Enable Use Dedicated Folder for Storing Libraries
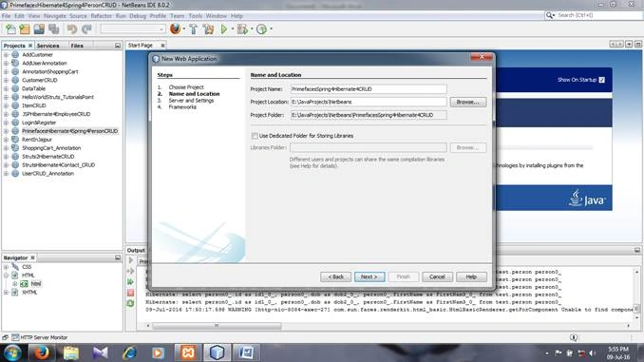This screenshot has width=644, height=362. (255, 136)
